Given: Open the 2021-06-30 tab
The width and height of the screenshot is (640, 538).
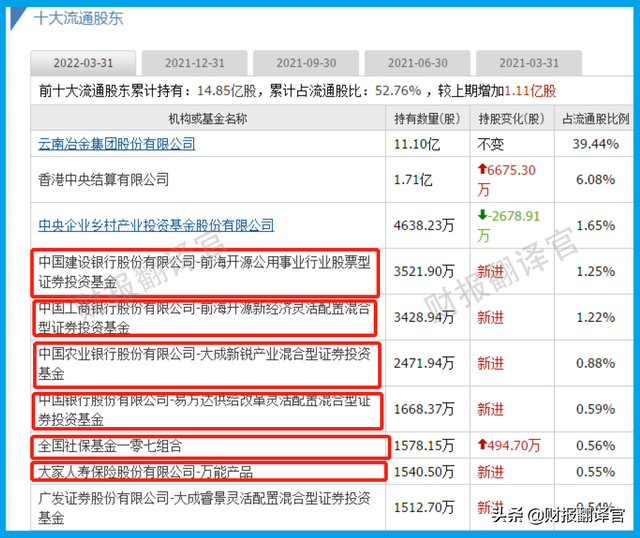Looking at the screenshot, I should point(418,63).
